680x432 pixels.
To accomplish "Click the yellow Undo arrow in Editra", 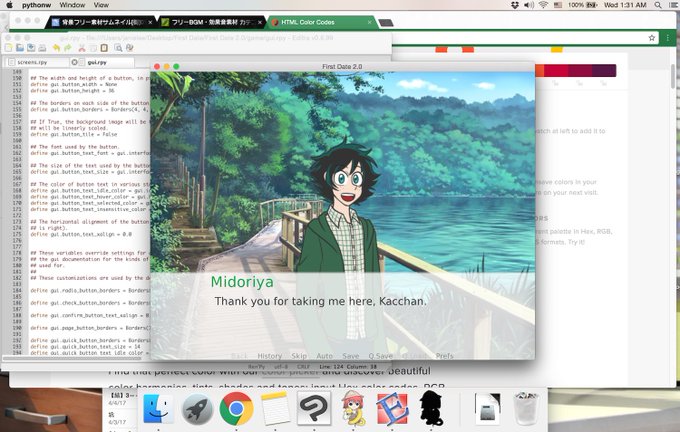I will tap(56, 48).
